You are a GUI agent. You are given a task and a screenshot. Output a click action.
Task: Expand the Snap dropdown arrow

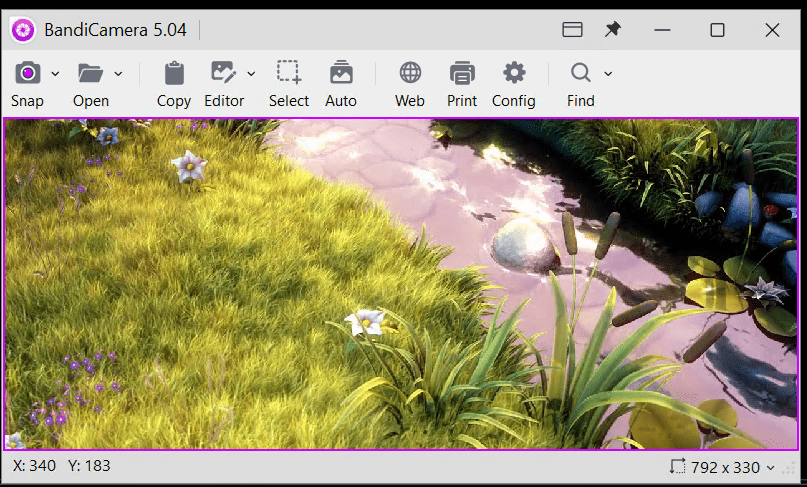click(x=55, y=74)
